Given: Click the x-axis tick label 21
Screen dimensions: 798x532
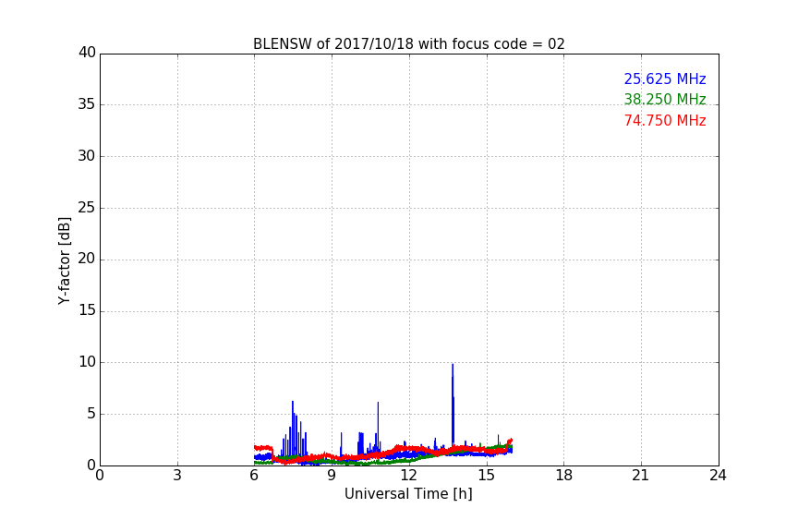Looking at the screenshot, I should click(641, 476).
